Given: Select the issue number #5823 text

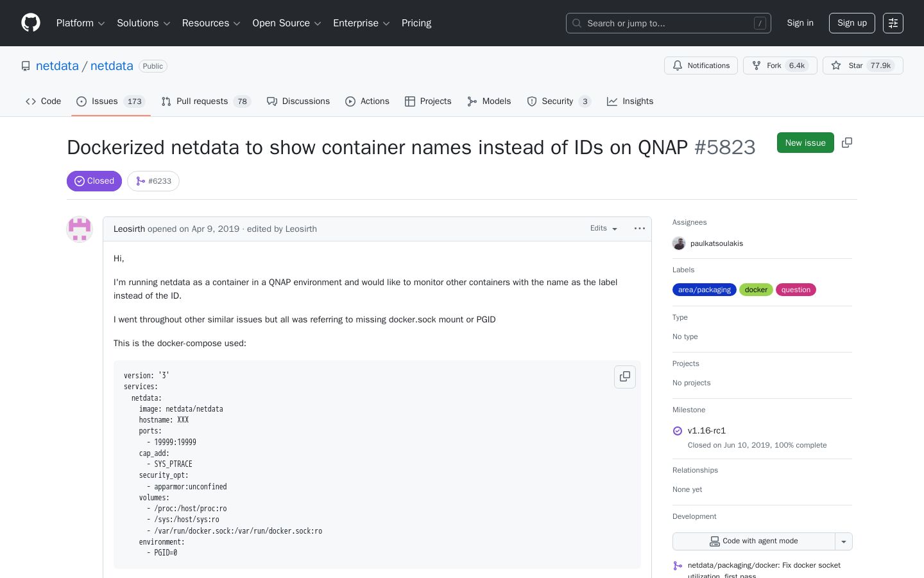Looking at the screenshot, I should (x=725, y=147).
